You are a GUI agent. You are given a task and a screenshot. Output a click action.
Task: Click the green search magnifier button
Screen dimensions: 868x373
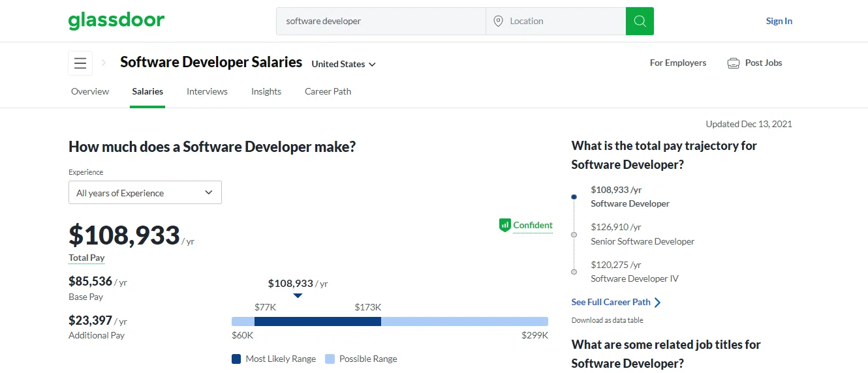click(640, 22)
